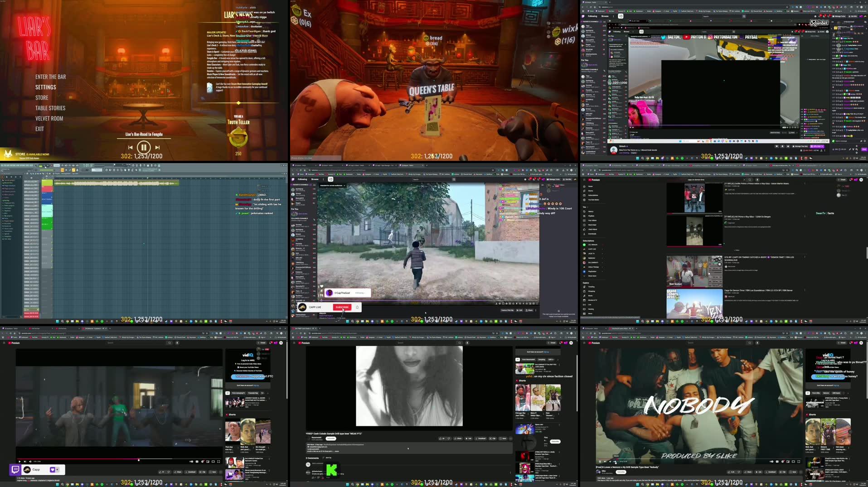The width and height of the screenshot is (868, 487).
Task: Toggle notification bell beside CAPP LIVE subscribe
Action: [357, 307]
